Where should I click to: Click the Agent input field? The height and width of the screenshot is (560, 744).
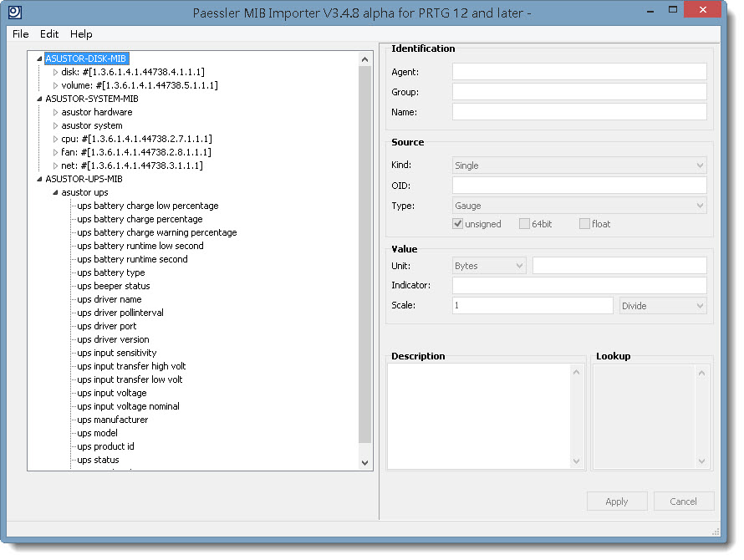(579, 72)
